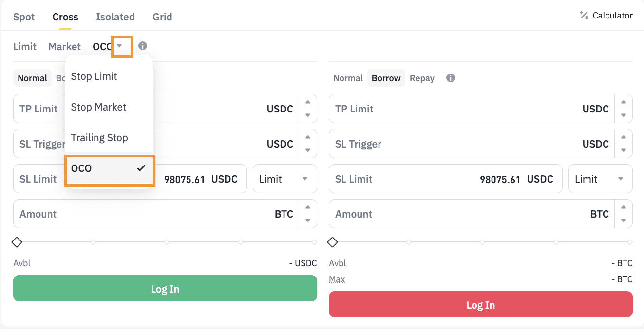Viewport: 644px width, 332px height.
Task: Increase the right BTC Amount with up arrow
Action: (624, 207)
